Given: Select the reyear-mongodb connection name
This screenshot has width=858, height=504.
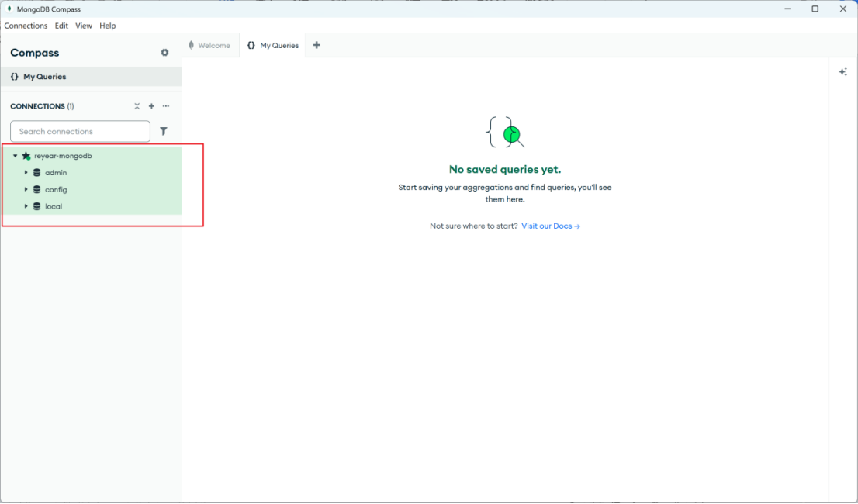Looking at the screenshot, I should coord(63,156).
